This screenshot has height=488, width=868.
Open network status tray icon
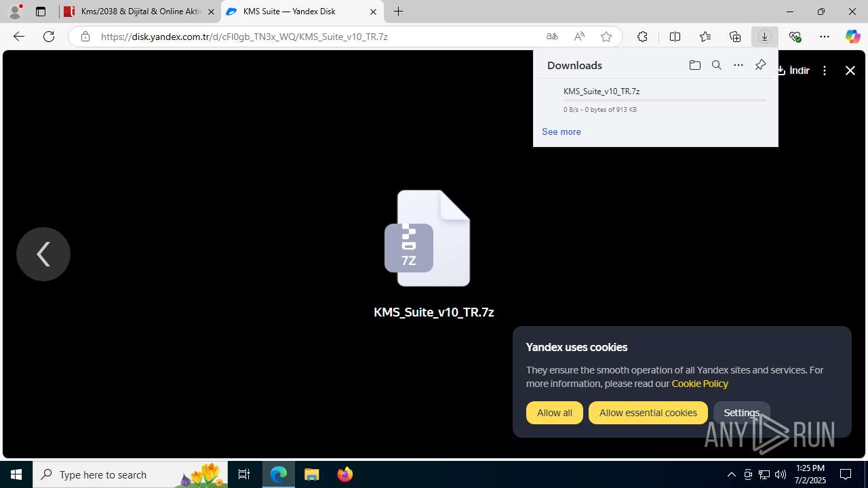tap(764, 474)
